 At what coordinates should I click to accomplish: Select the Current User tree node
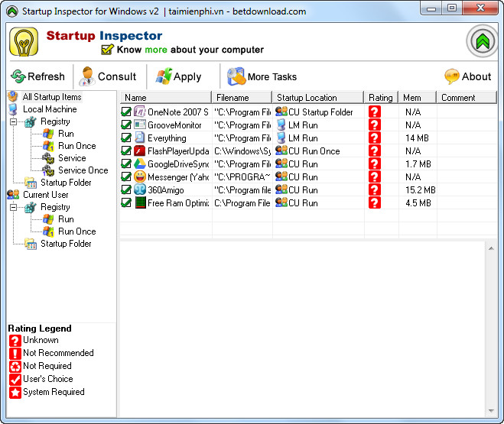point(46,195)
